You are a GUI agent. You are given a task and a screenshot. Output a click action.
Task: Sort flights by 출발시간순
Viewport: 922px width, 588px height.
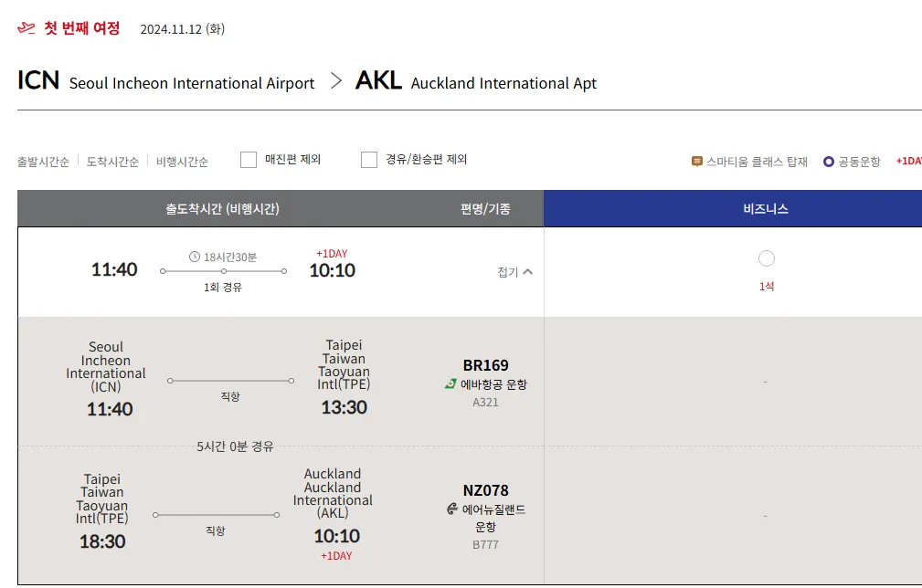pos(43,162)
